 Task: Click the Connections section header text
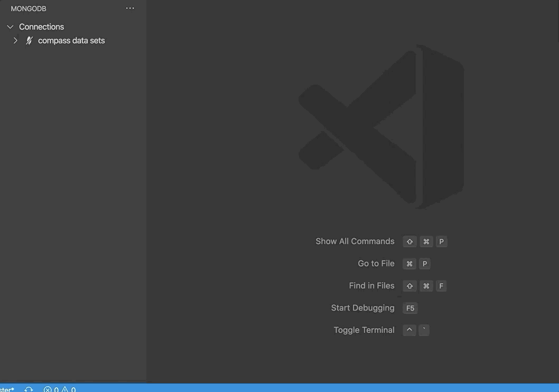pyautogui.click(x=41, y=27)
